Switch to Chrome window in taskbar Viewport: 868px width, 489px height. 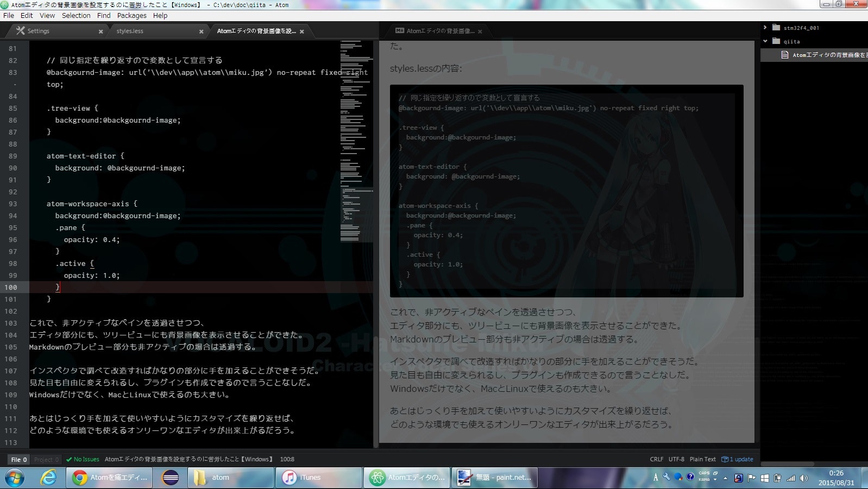[x=110, y=478]
